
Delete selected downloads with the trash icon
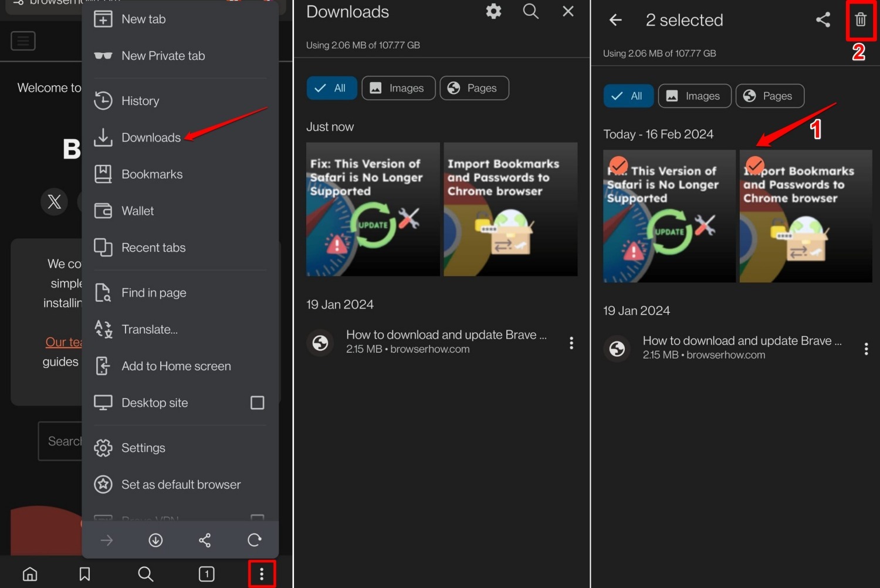(x=861, y=19)
